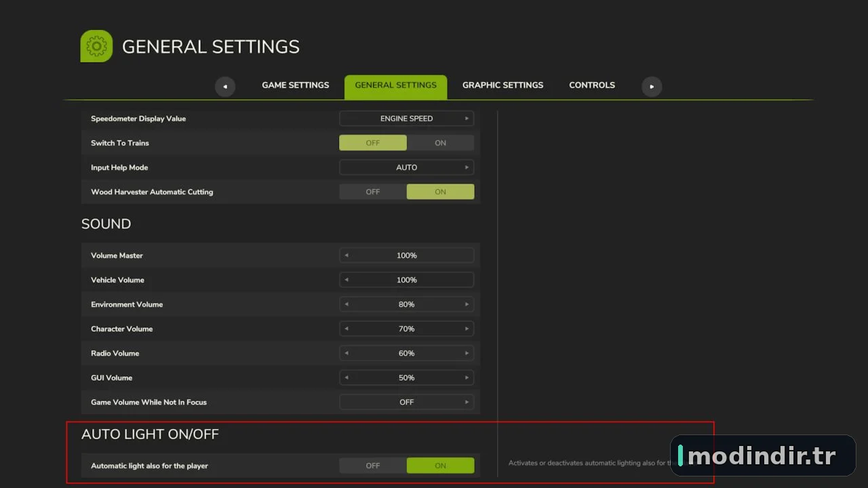Image resolution: width=868 pixels, height=488 pixels.
Task: Click the GENERAL SETTINGS page title
Action: coord(211,47)
